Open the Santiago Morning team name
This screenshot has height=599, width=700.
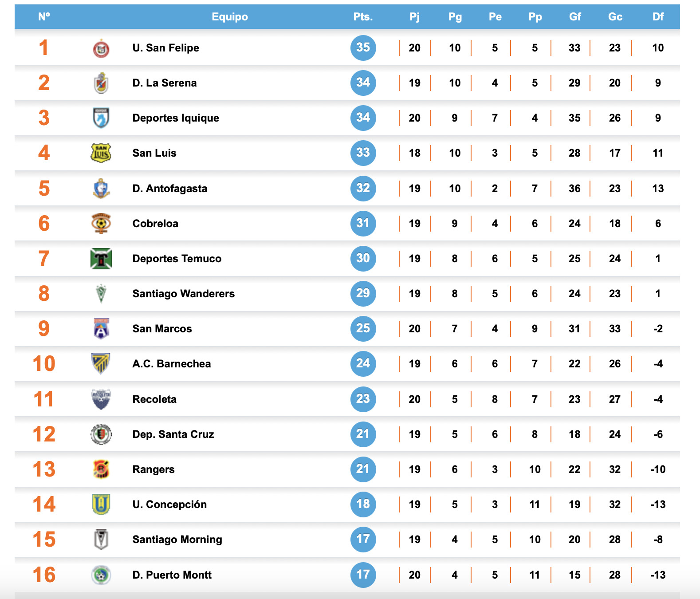click(x=177, y=540)
